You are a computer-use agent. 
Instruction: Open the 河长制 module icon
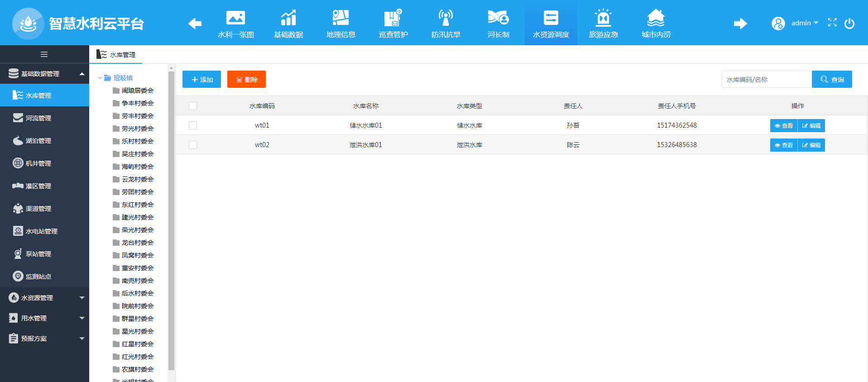click(x=498, y=18)
